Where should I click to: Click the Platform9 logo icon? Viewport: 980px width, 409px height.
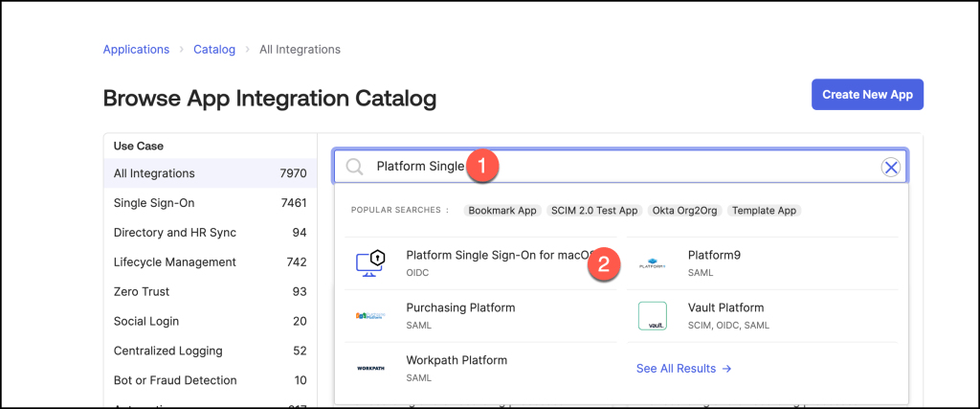(652, 263)
